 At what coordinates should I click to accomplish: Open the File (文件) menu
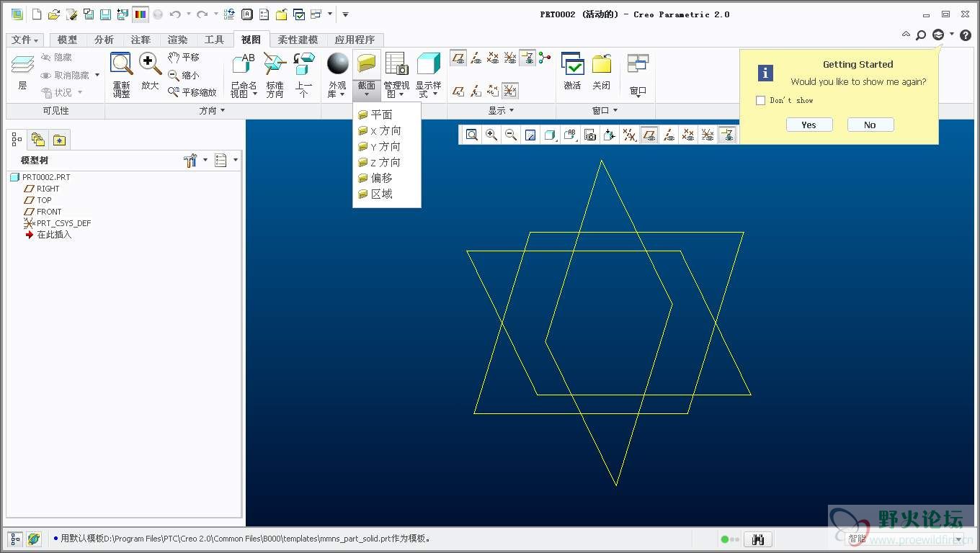(x=25, y=40)
